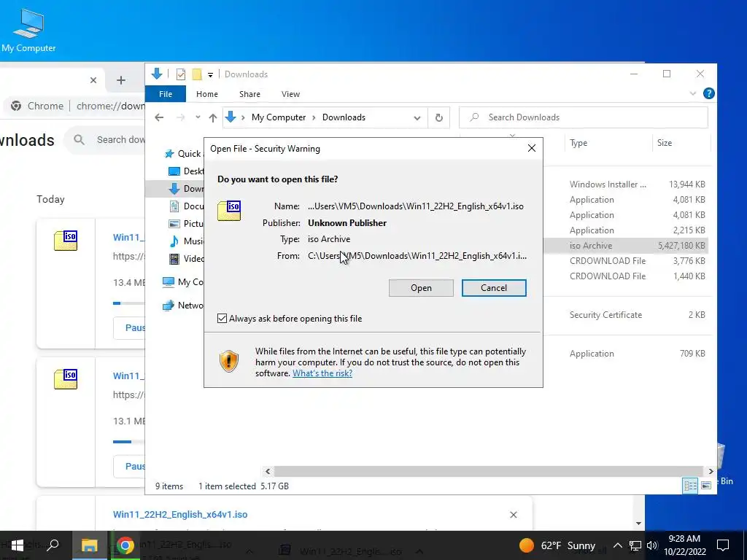Select the Downloads arrow icon in navigation pane

click(174, 189)
